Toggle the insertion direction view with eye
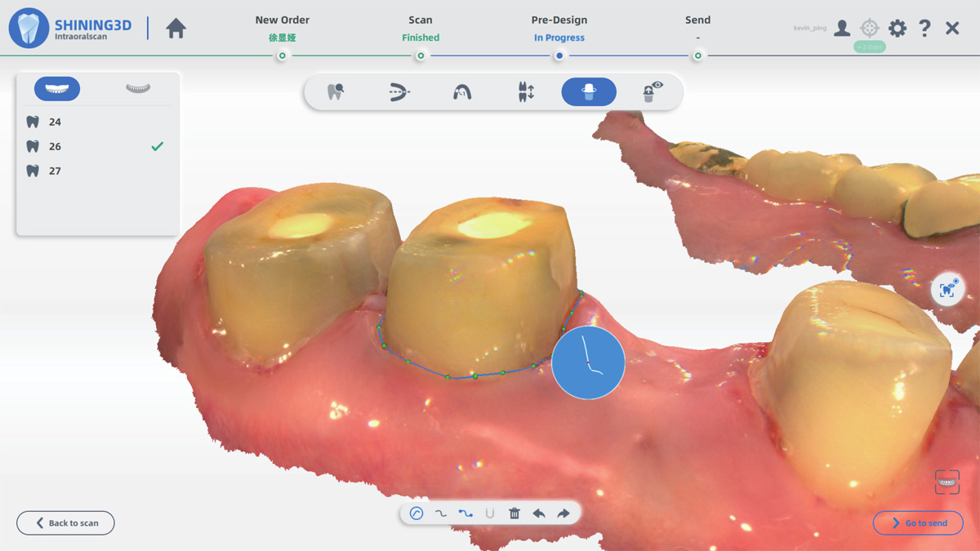 click(652, 91)
